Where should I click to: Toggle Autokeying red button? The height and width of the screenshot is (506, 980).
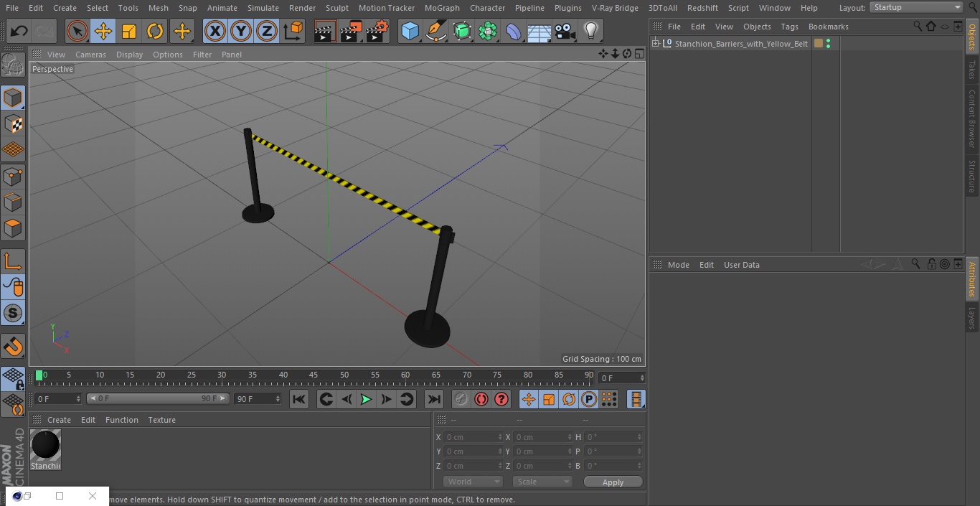[481, 399]
